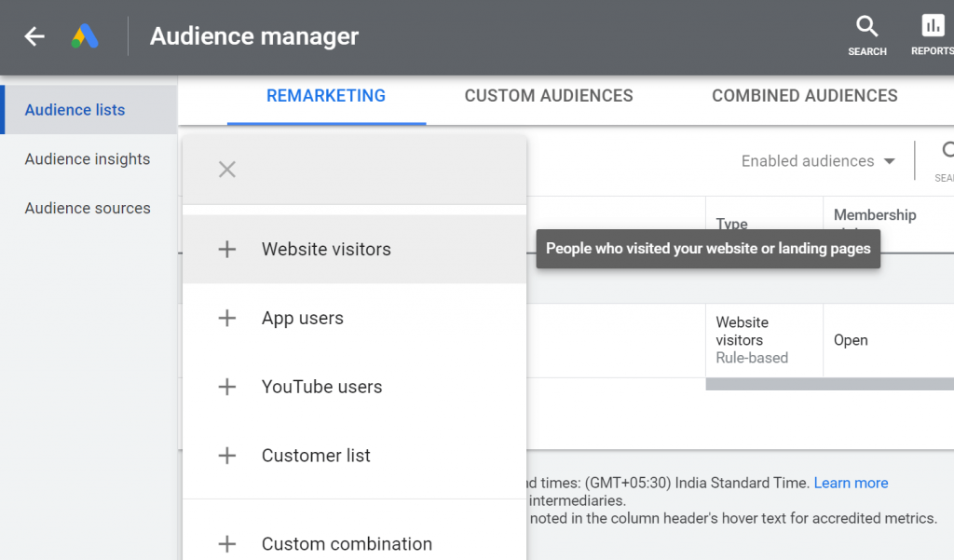Click plus icon beside App users
This screenshot has height=560, width=954.
point(227,318)
